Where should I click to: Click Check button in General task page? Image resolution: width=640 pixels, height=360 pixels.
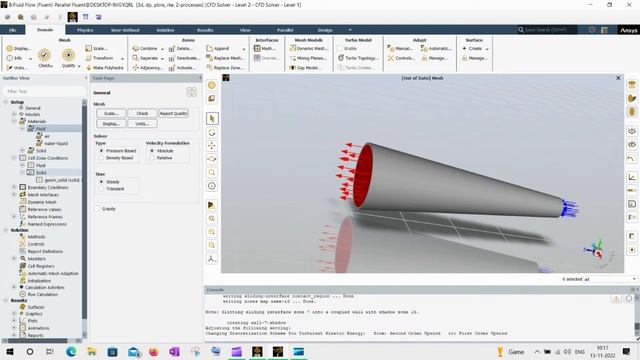(x=142, y=113)
